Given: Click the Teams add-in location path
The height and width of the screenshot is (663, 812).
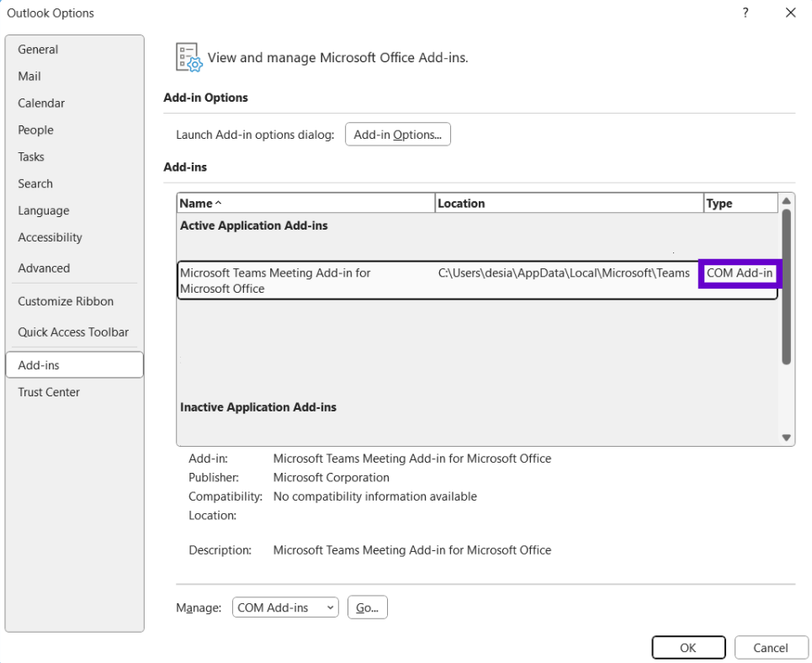Looking at the screenshot, I should 564,273.
